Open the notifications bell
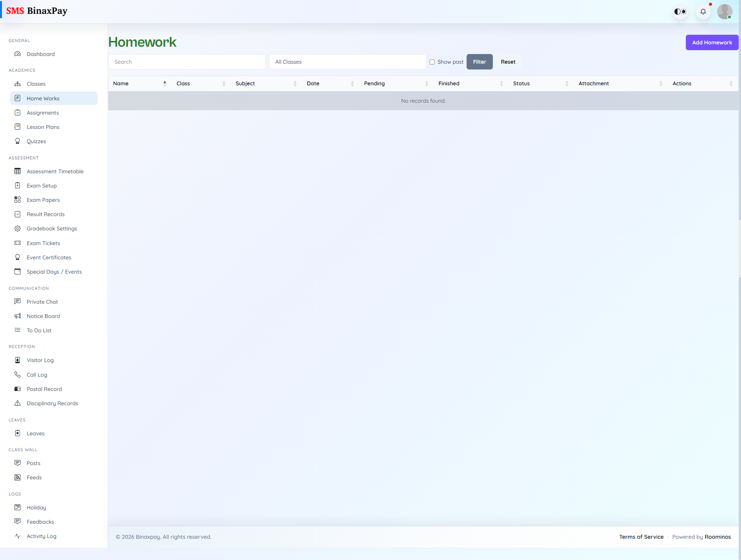741x560 pixels. pos(703,11)
